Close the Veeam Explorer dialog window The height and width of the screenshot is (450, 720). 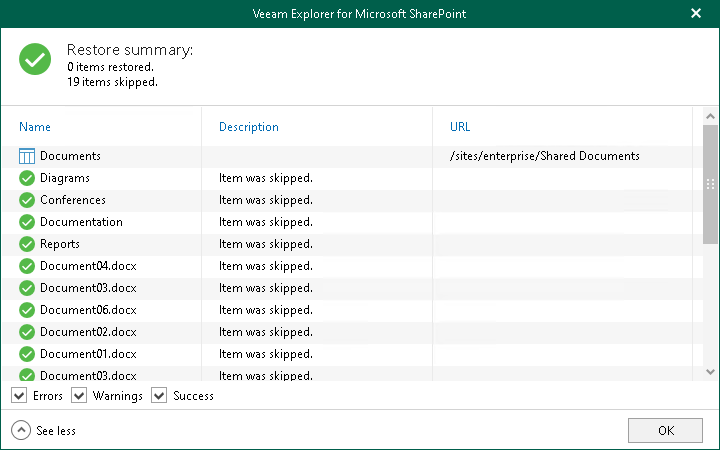(x=696, y=13)
